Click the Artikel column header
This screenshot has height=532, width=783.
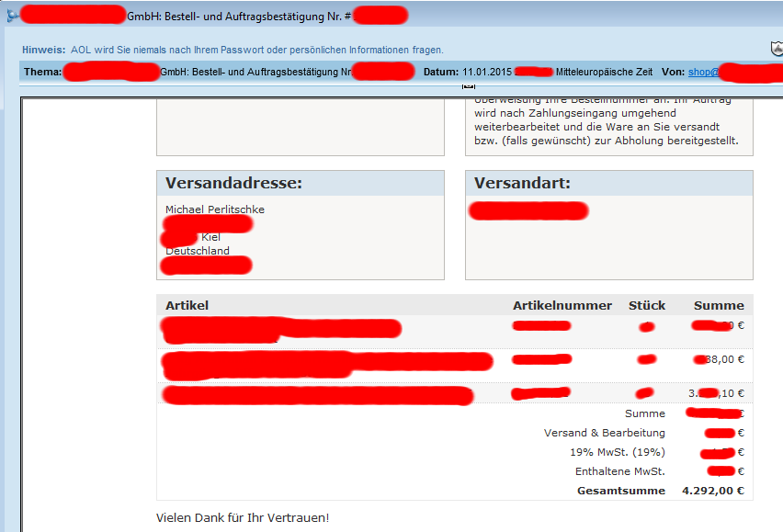[187, 305]
